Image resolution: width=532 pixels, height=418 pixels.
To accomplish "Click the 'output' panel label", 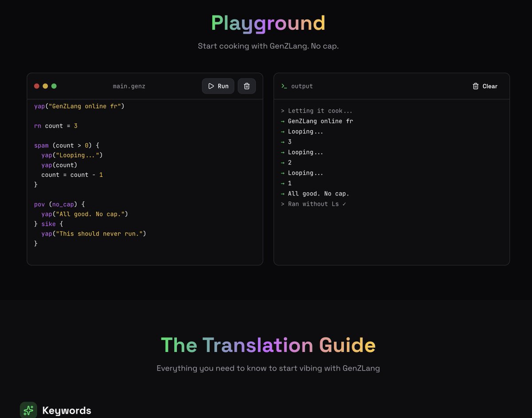I will coord(302,86).
